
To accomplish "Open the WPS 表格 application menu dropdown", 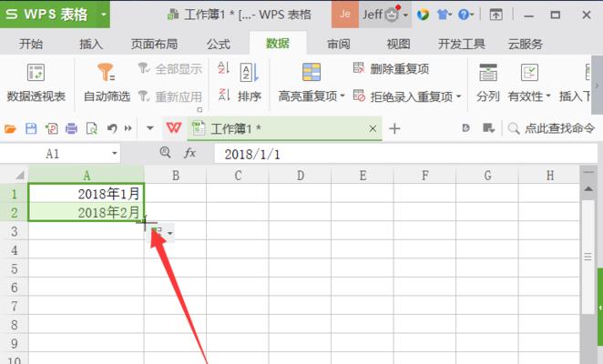I will tap(104, 15).
